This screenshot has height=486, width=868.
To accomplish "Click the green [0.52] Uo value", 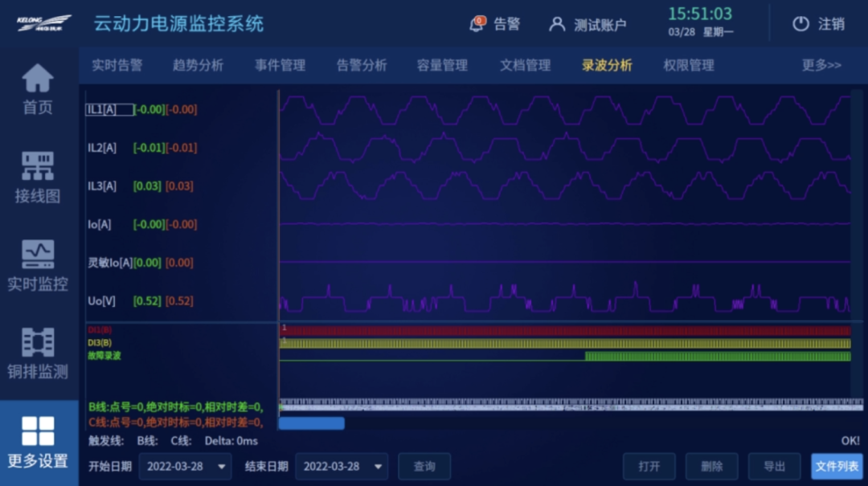I will [147, 301].
